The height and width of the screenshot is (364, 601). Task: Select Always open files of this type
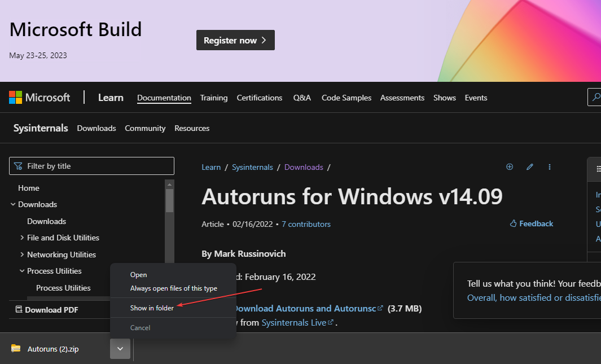[x=174, y=288]
